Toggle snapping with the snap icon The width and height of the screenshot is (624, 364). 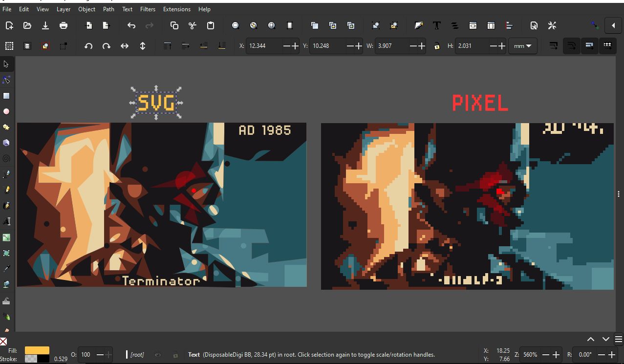pyautogui.click(x=595, y=25)
